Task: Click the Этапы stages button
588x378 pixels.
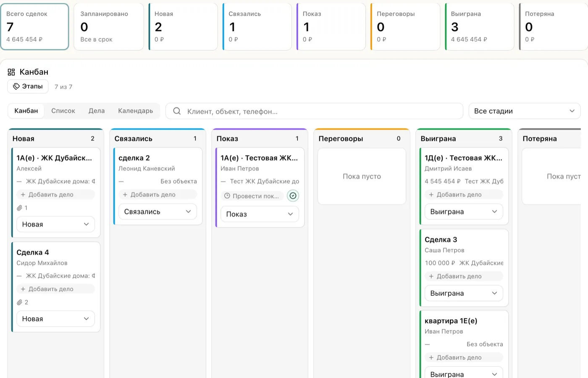Action: click(x=28, y=86)
